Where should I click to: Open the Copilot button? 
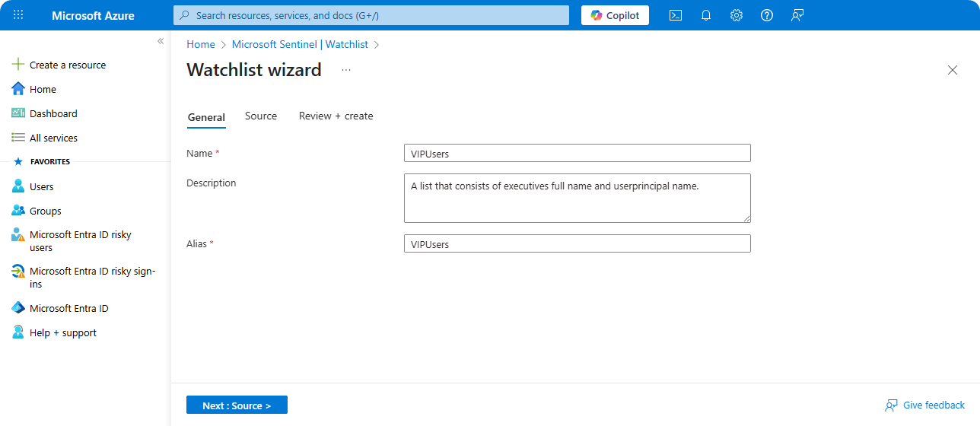click(615, 15)
